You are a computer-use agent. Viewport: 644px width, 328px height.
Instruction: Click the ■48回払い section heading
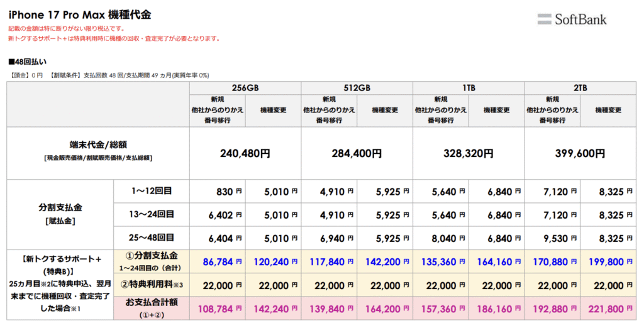pyautogui.click(x=27, y=62)
